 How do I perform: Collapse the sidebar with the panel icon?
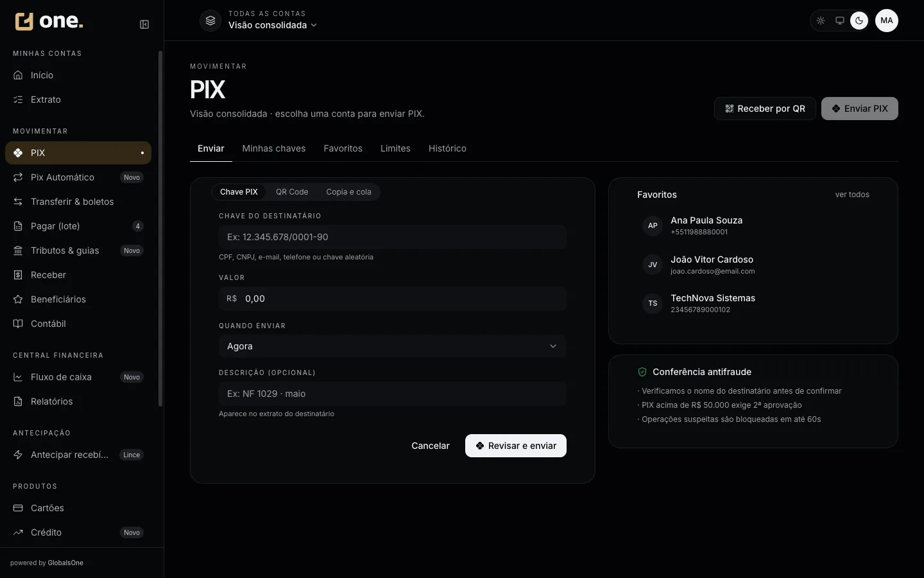(x=144, y=24)
